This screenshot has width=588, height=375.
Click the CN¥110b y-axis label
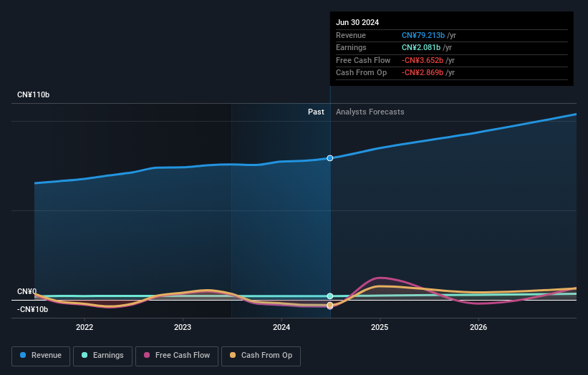[x=34, y=94]
